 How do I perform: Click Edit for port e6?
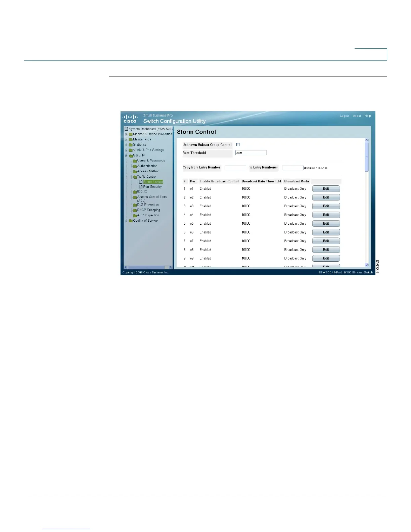326,232
